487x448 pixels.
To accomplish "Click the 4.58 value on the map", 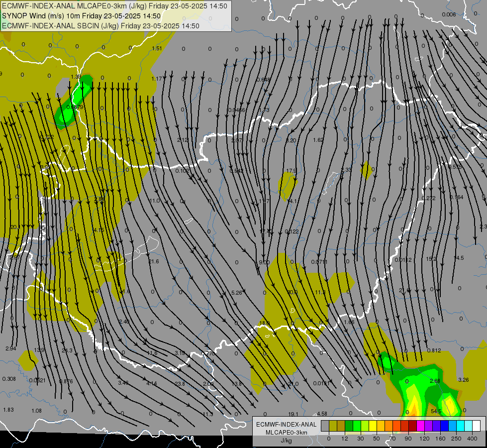I will click(322, 414).
